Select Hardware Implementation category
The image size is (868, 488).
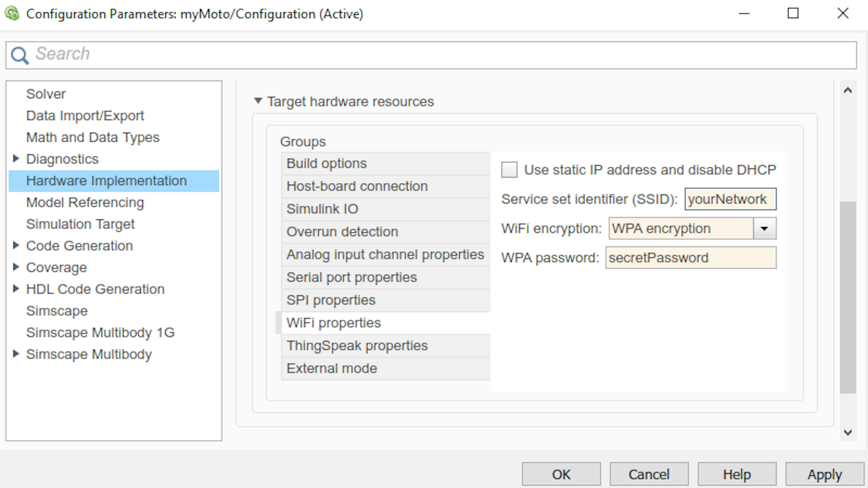[114, 181]
